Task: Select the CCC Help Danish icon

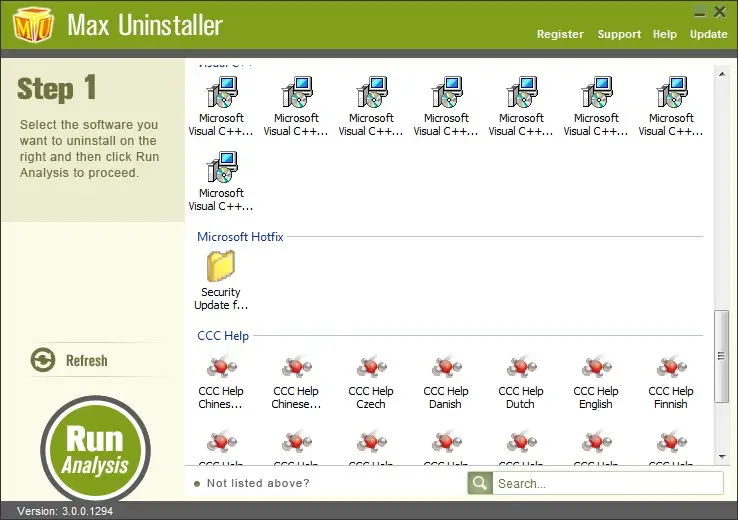Action: pyautogui.click(x=446, y=368)
